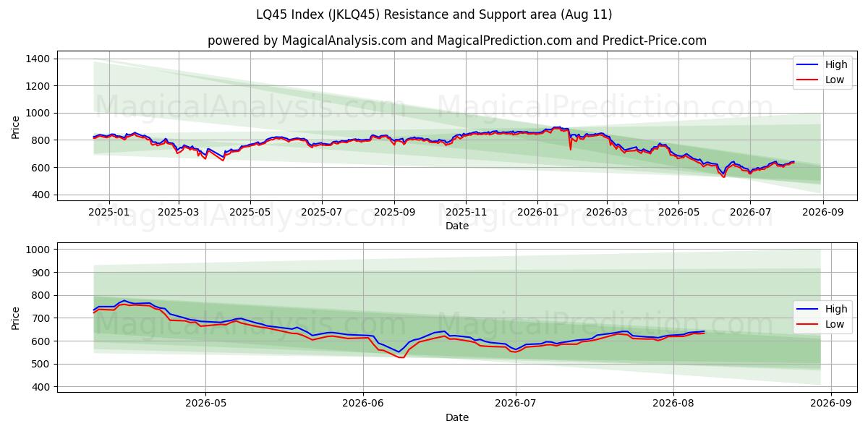The width and height of the screenshot is (868, 434).
Task: Click the '2025-05' date tick label
Action: pos(250,213)
